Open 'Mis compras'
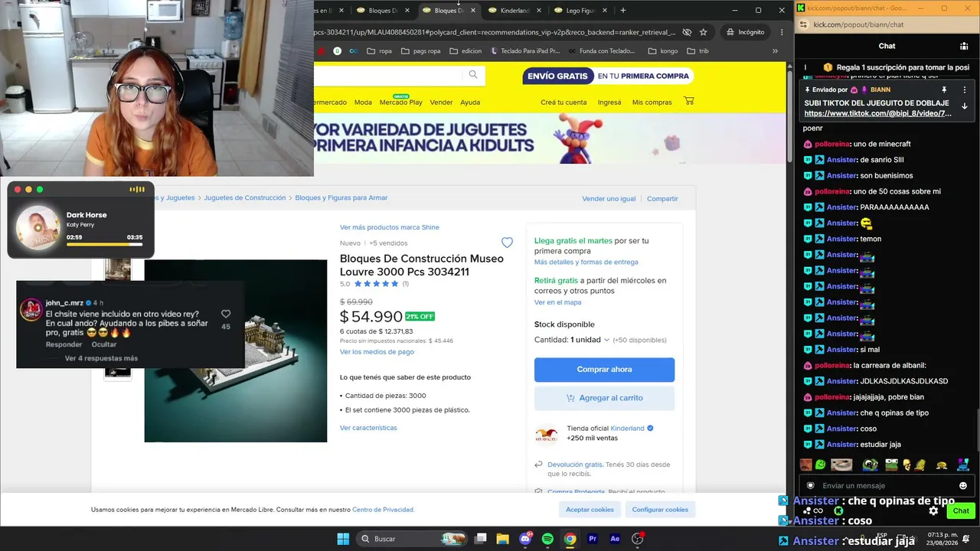Screen dimensions: 980x551 (x=652, y=103)
